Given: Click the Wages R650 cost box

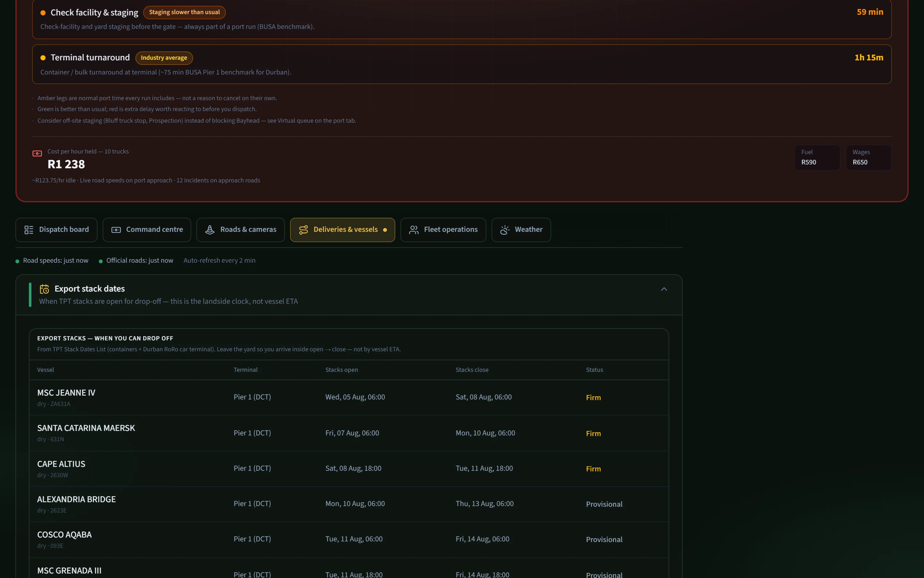Looking at the screenshot, I should coord(868,157).
